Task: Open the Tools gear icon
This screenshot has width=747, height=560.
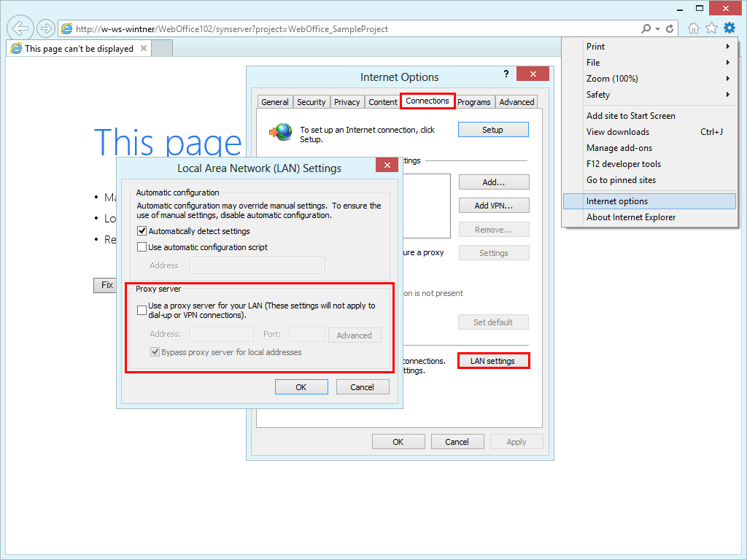Action: pyautogui.click(x=729, y=28)
